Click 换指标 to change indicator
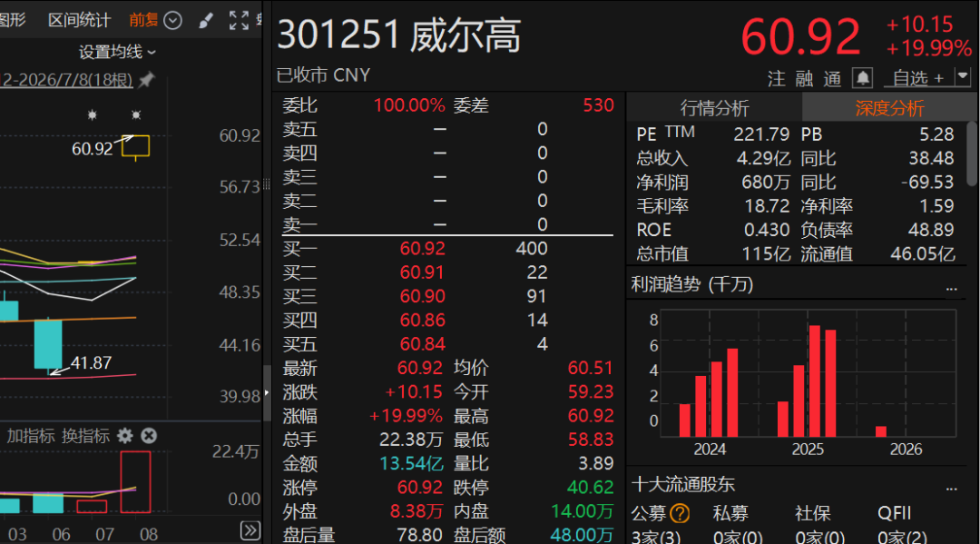Image resolution: width=980 pixels, height=544 pixels. (85, 436)
